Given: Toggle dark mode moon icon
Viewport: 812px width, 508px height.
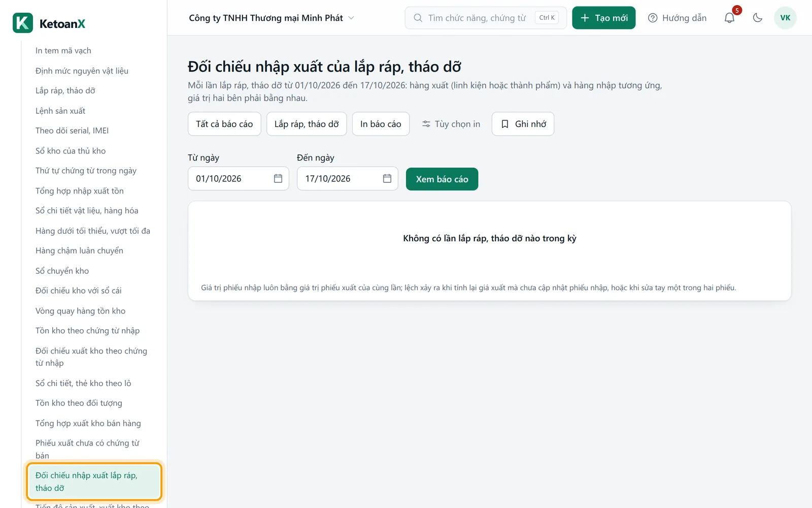Looking at the screenshot, I should 758,18.
